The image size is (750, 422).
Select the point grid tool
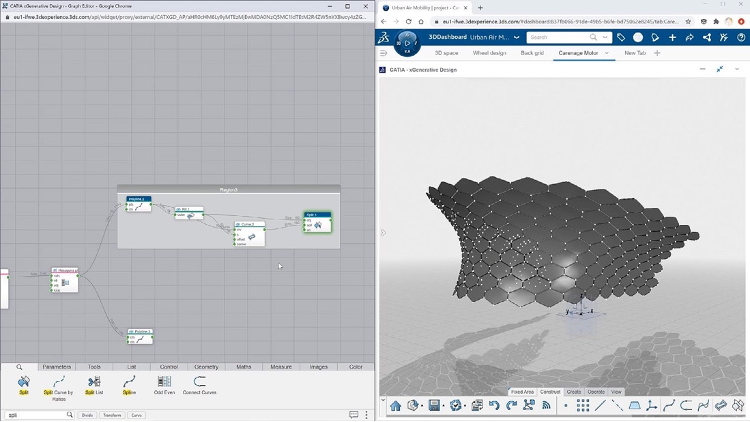click(x=583, y=406)
